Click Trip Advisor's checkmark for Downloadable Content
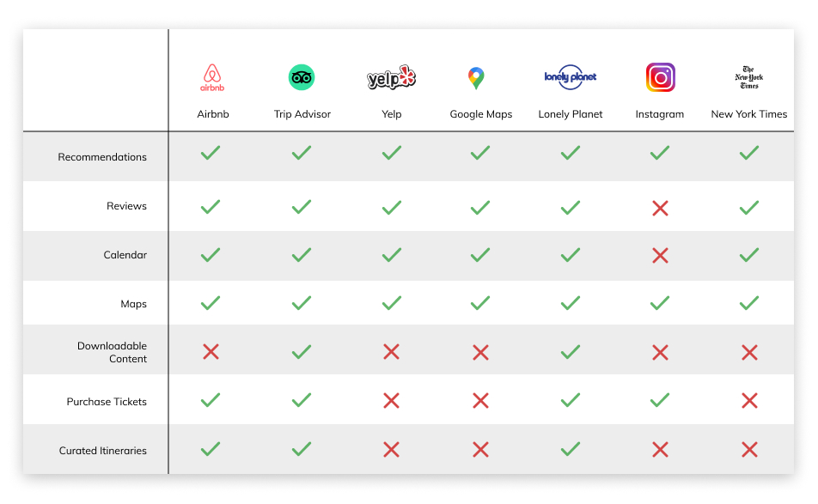The width and height of the screenshot is (818, 504). [302, 352]
